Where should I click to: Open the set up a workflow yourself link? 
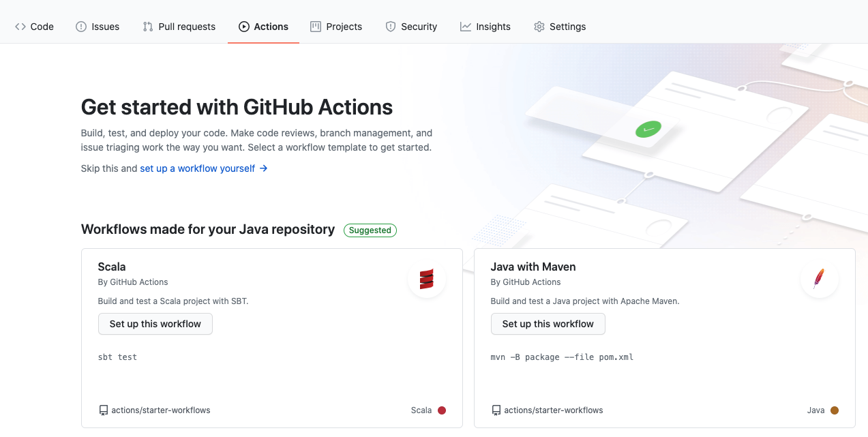(198, 168)
